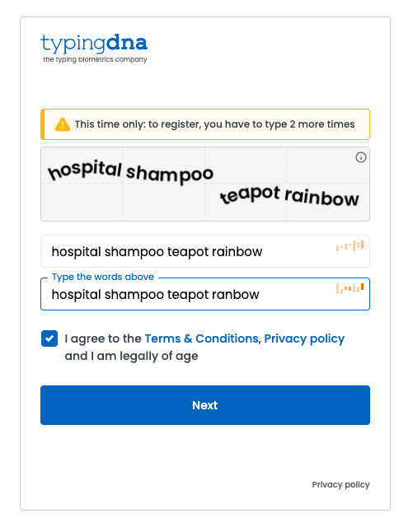Click the yellow warning triangle icon
This screenshot has width=413, height=532.
click(63, 124)
